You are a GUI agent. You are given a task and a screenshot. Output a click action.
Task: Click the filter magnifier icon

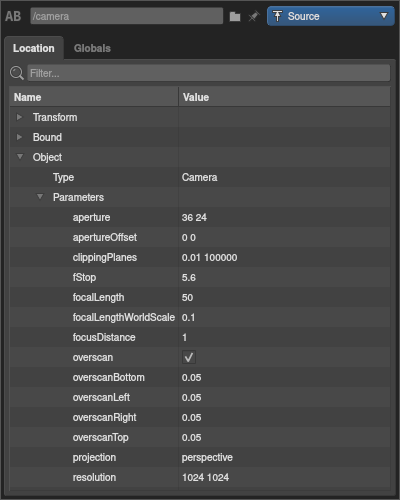click(17, 73)
